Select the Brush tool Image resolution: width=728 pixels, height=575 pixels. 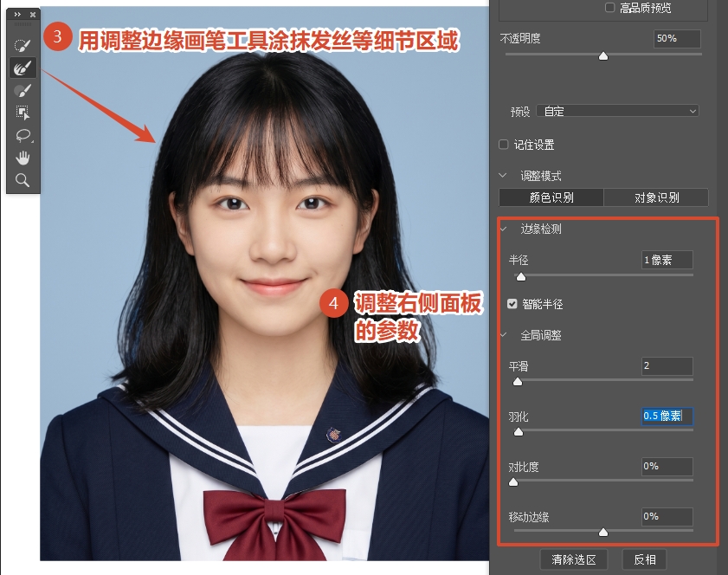tap(23, 90)
